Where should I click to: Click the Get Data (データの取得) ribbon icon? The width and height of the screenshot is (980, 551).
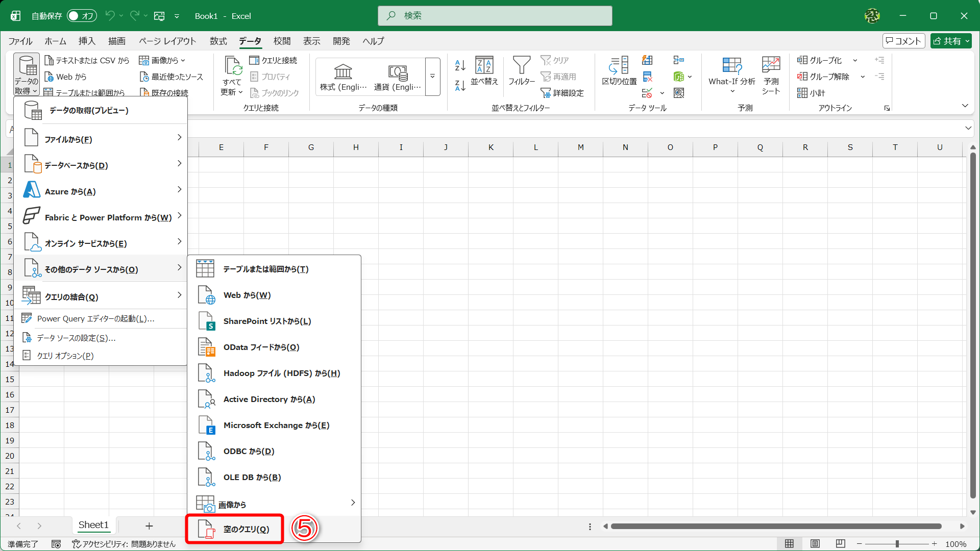point(27,74)
